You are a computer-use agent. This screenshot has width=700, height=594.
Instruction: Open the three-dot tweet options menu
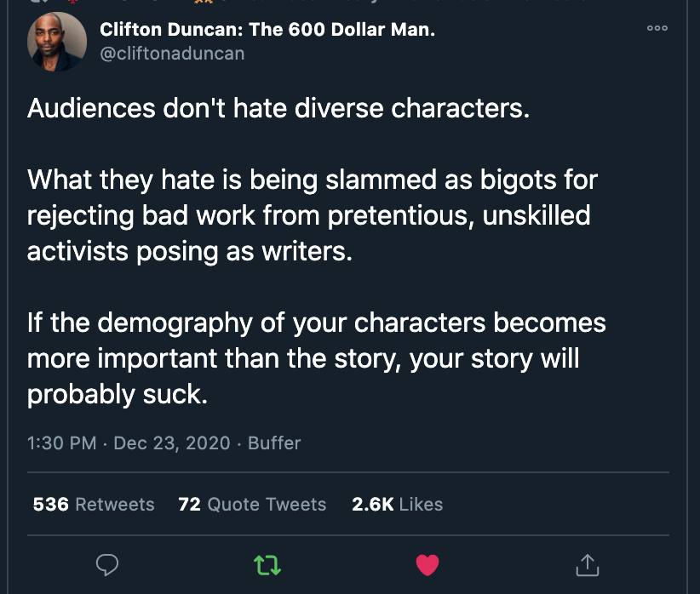tap(657, 28)
